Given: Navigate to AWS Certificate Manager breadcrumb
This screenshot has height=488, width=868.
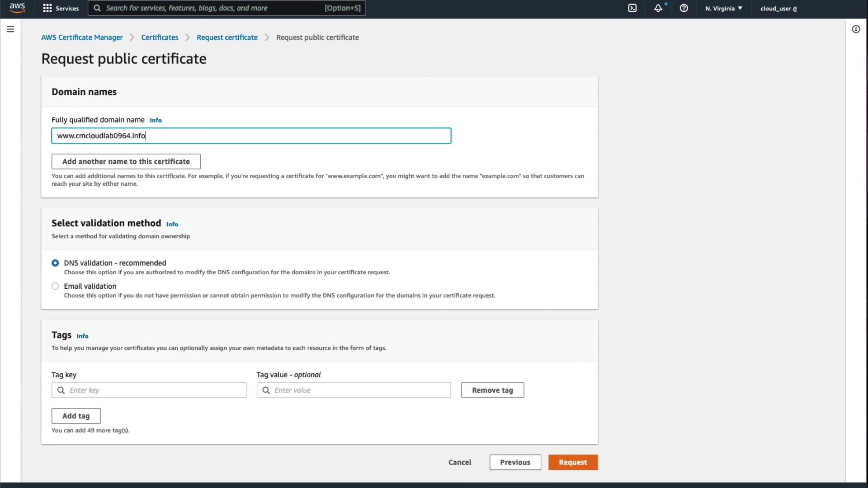Looking at the screenshot, I should pos(82,38).
